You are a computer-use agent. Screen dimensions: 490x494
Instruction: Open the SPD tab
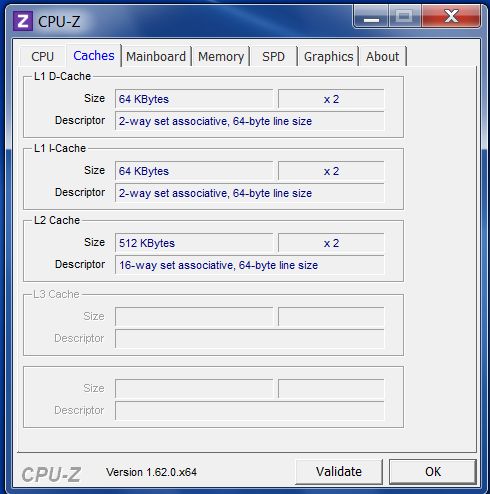point(273,56)
